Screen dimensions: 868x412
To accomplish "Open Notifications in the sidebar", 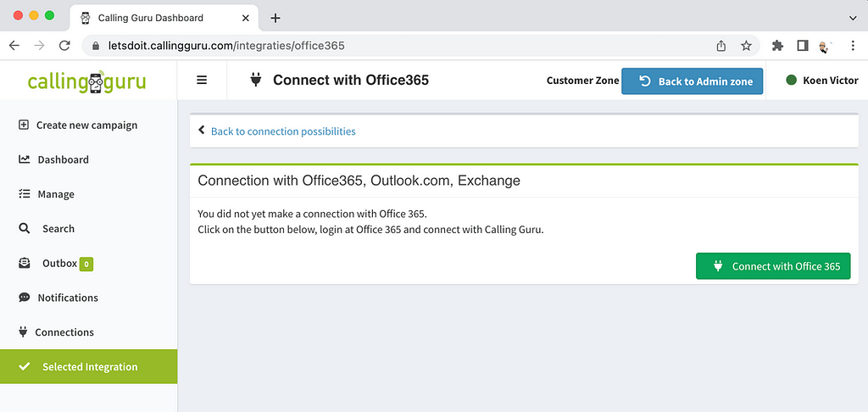I will (x=88, y=298).
